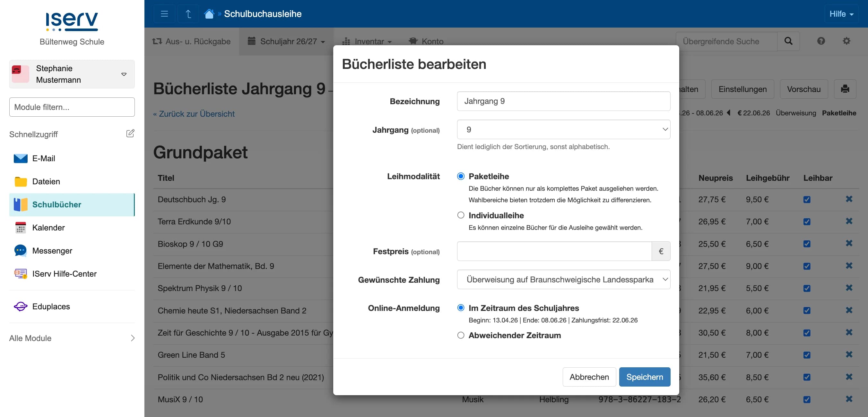Uncheck Leihbar for Deutschbuch Jg. 9
This screenshot has height=417, width=868.
point(806,200)
